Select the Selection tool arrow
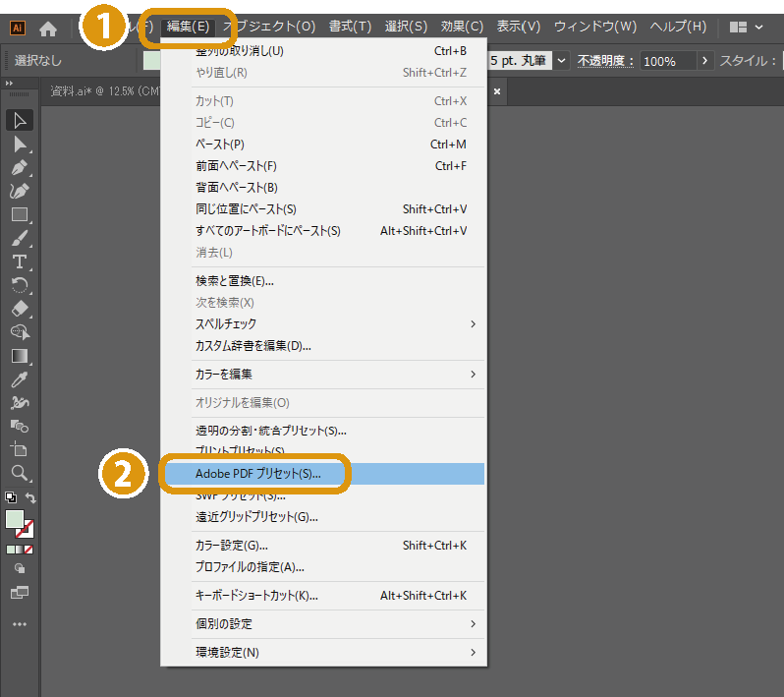Screen dimensions: 784x697 pyautogui.click(x=20, y=121)
